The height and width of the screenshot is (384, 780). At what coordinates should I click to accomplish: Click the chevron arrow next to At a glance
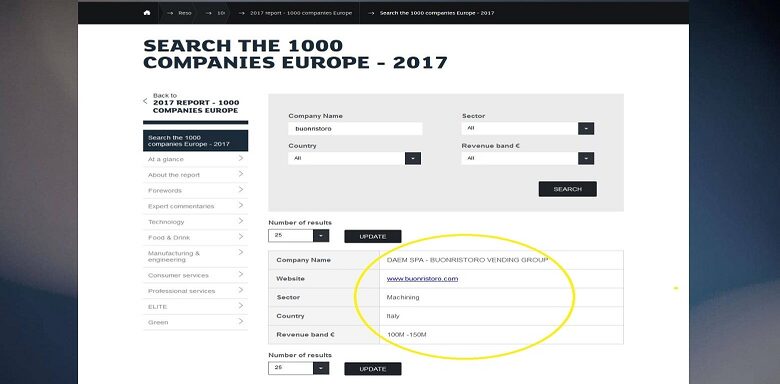click(241, 159)
